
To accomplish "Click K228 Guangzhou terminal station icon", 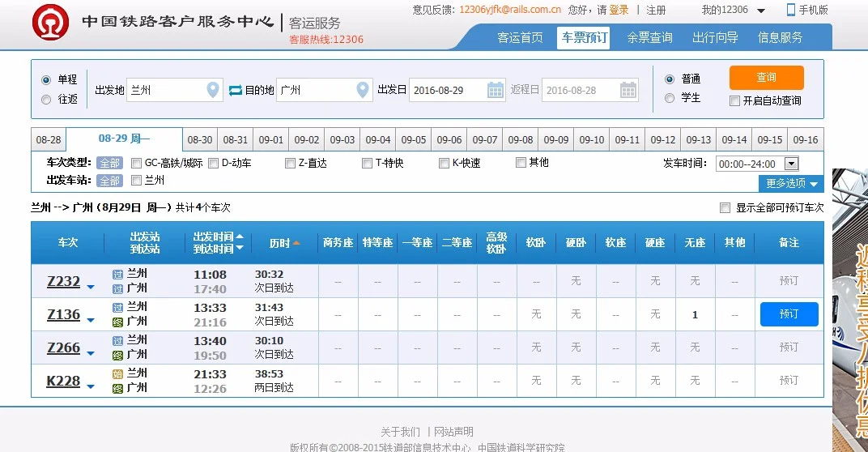I will [x=118, y=388].
